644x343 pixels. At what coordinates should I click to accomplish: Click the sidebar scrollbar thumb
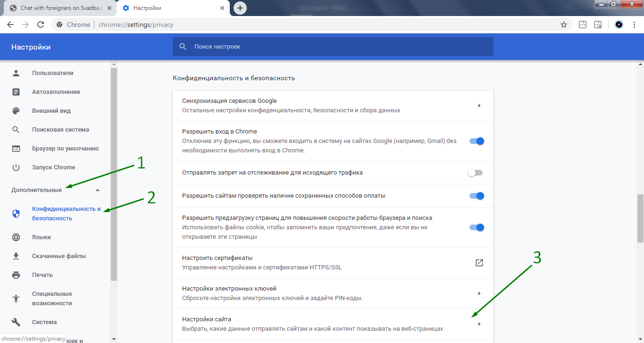[114, 175]
